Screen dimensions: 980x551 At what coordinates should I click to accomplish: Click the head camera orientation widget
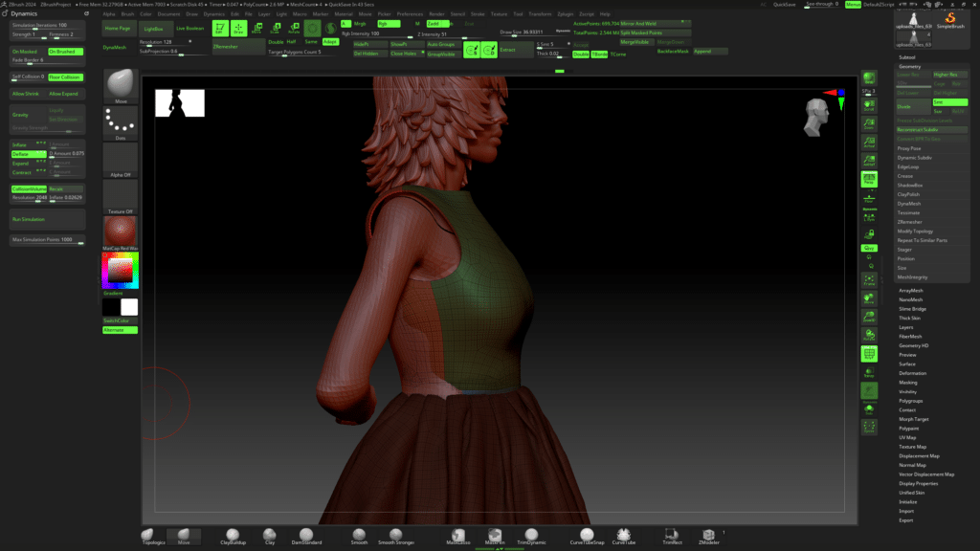click(816, 118)
